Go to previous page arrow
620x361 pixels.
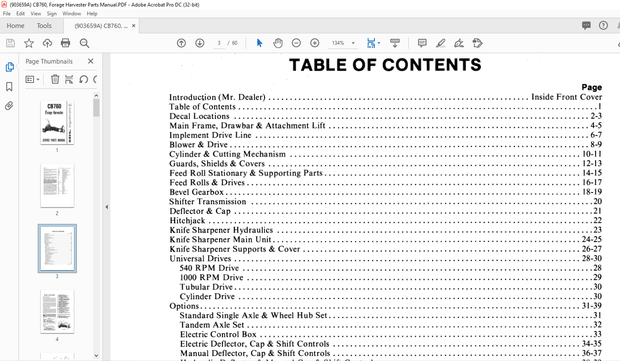tap(181, 43)
